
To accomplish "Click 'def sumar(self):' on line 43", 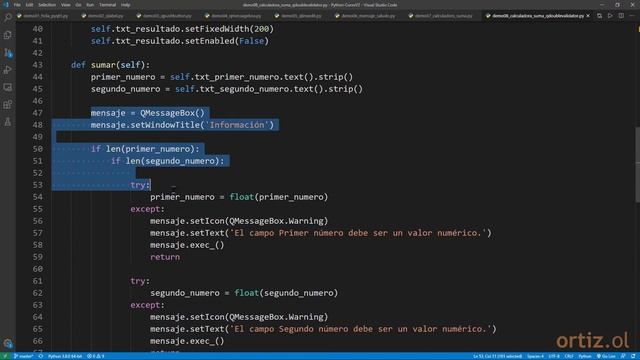I will click(x=110, y=65).
